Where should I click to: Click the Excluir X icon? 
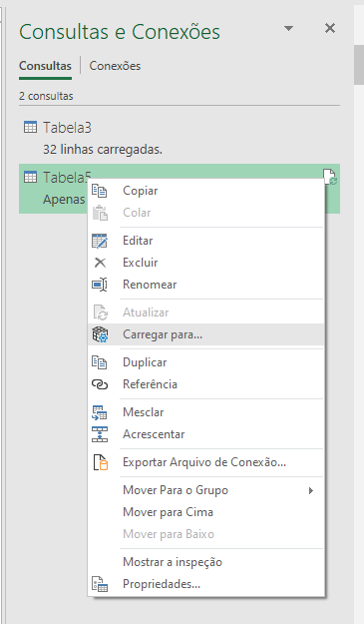tap(100, 263)
